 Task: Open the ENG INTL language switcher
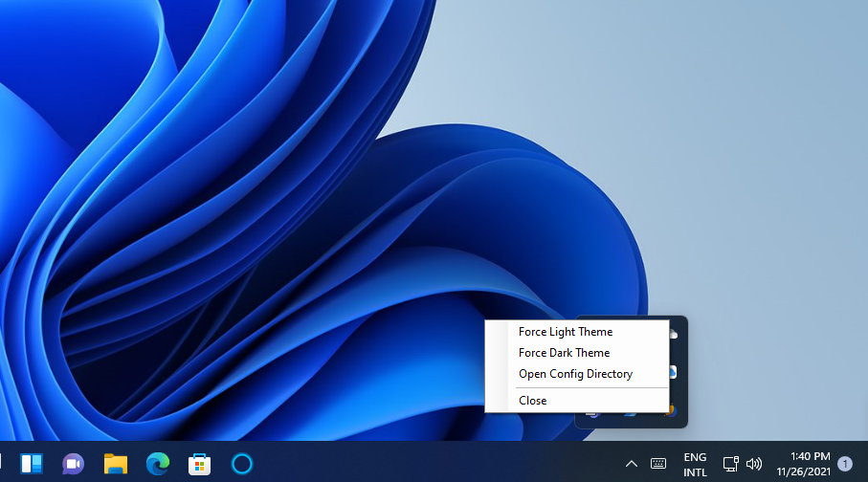(695, 464)
